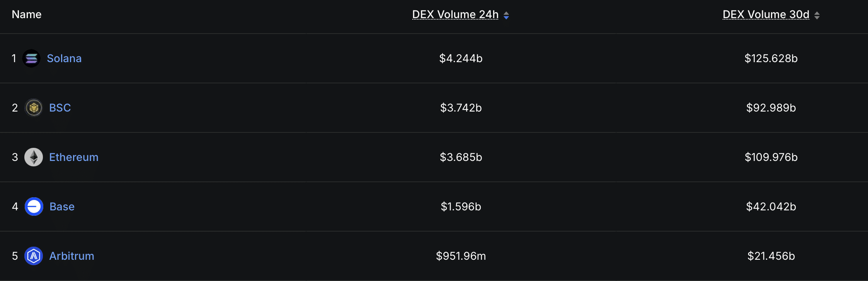The image size is (868, 281).
Task: Click Arbitrum's 24h volume $951.96m
Action: click(461, 256)
